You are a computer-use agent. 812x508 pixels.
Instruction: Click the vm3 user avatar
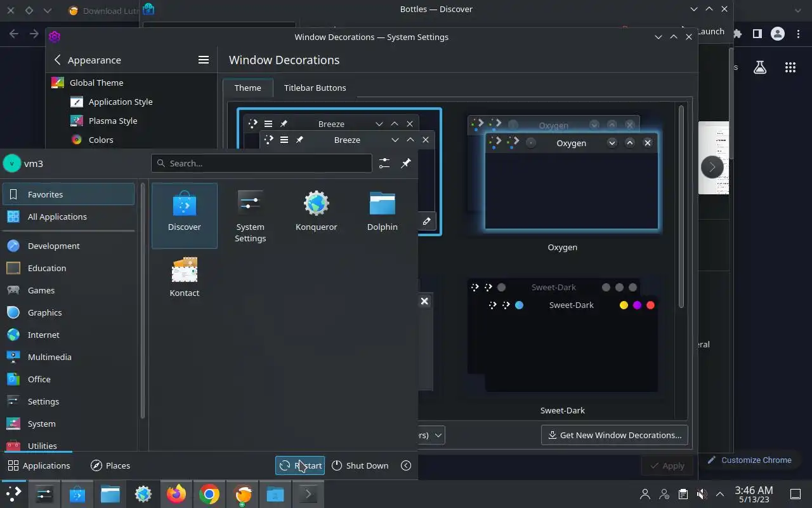coord(12,163)
